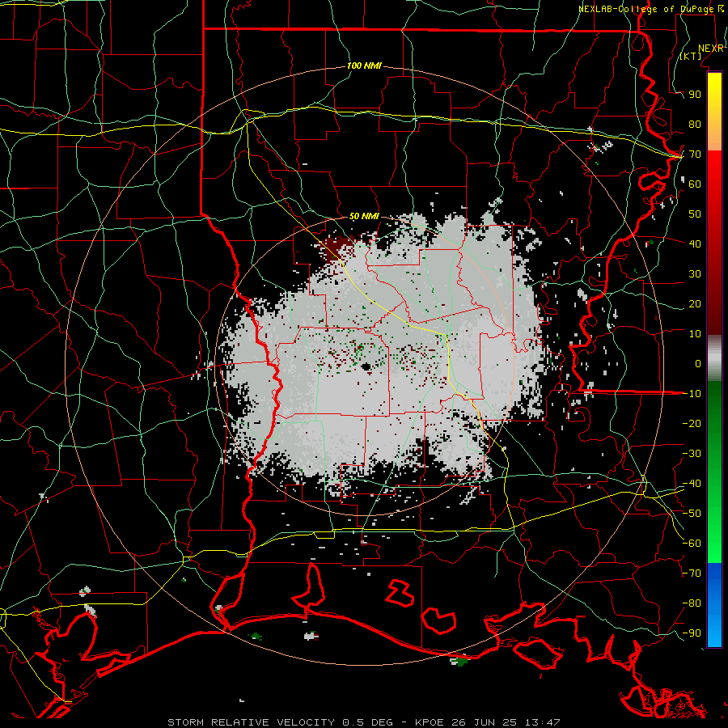Click the -80 scale label
728x728 pixels.
692,603
